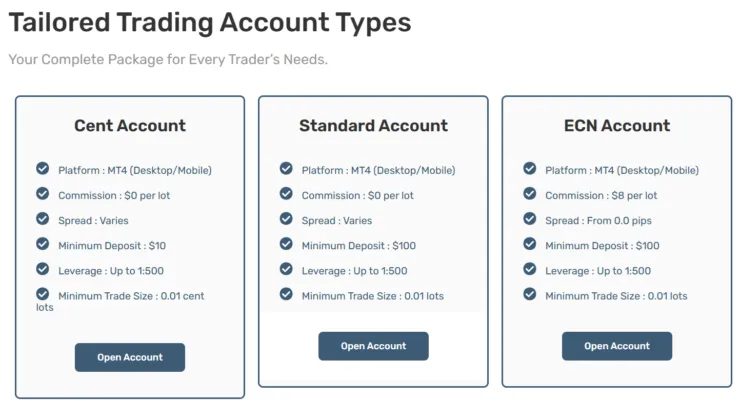Click checkmark beside ECN Leverage Up to 1:500
The image size is (740, 400).
tap(530, 269)
